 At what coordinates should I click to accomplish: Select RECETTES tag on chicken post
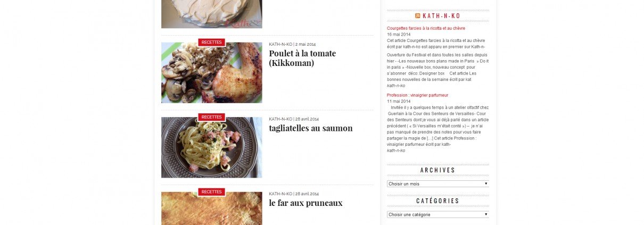coord(212,42)
